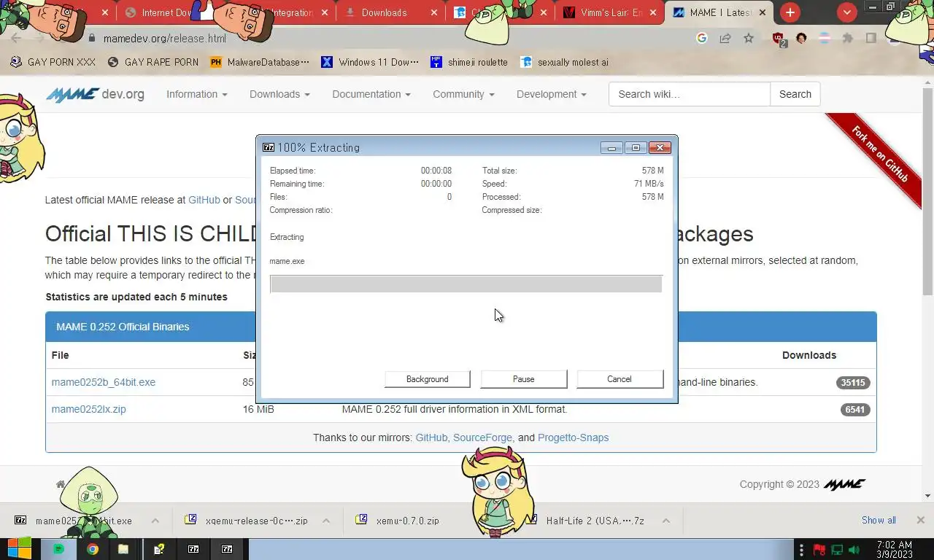Open the tab search dropdown arrow
Screen dimensions: 934x560
point(846,12)
